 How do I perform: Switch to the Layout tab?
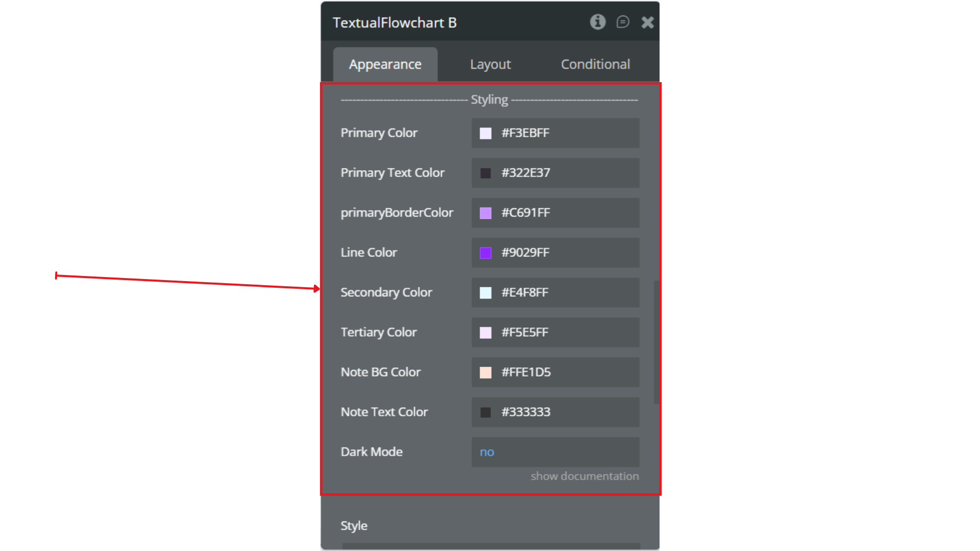[x=490, y=64]
